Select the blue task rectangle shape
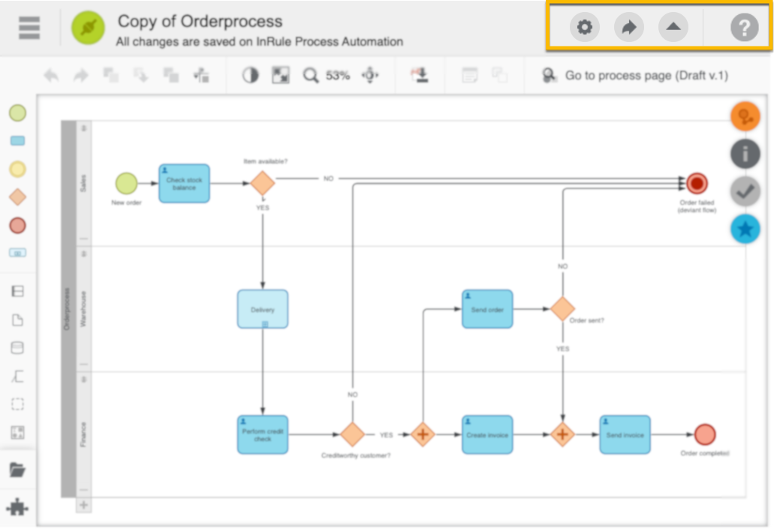774x532 pixels. (x=17, y=141)
